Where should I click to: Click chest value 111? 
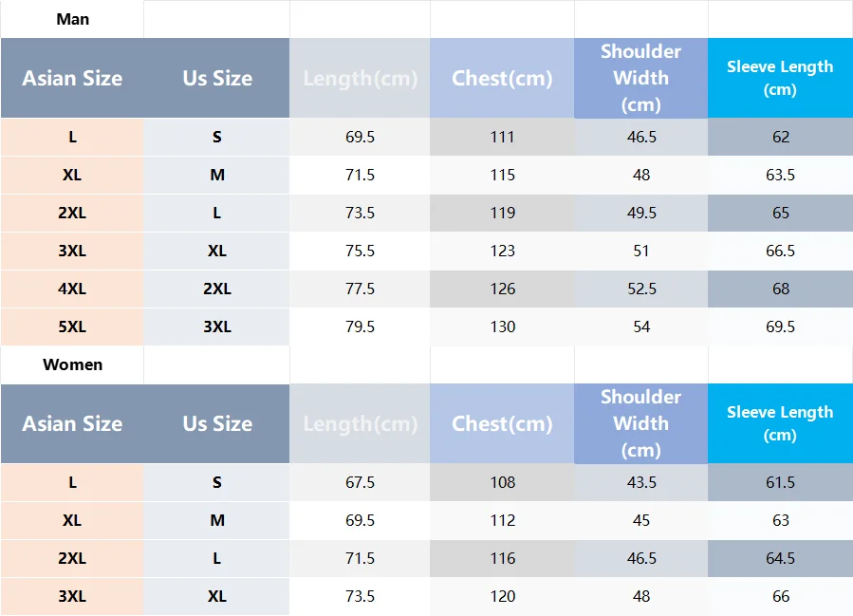(x=502, y=137)
